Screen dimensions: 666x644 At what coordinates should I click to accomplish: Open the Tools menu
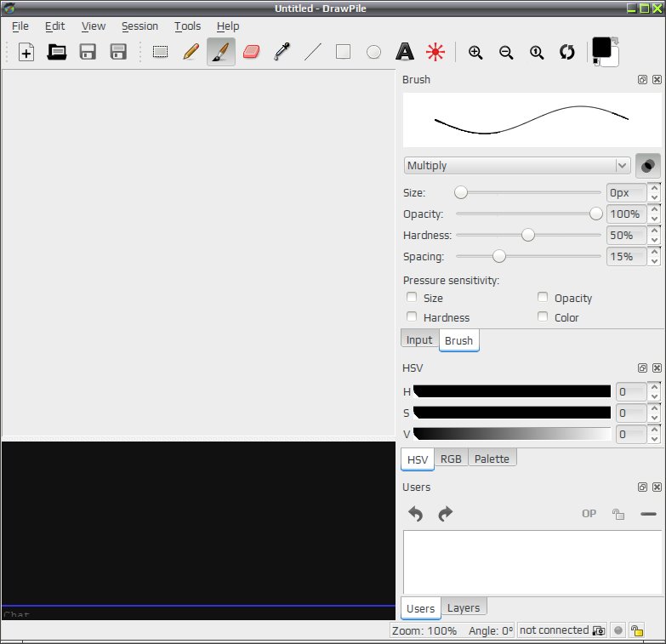tap(187, 26)
